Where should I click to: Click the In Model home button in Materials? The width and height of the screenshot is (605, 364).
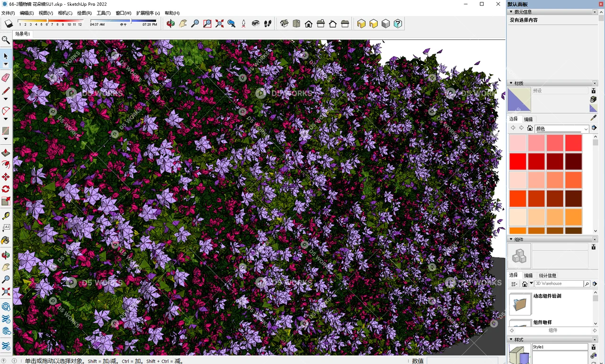(x=530, y=128)
